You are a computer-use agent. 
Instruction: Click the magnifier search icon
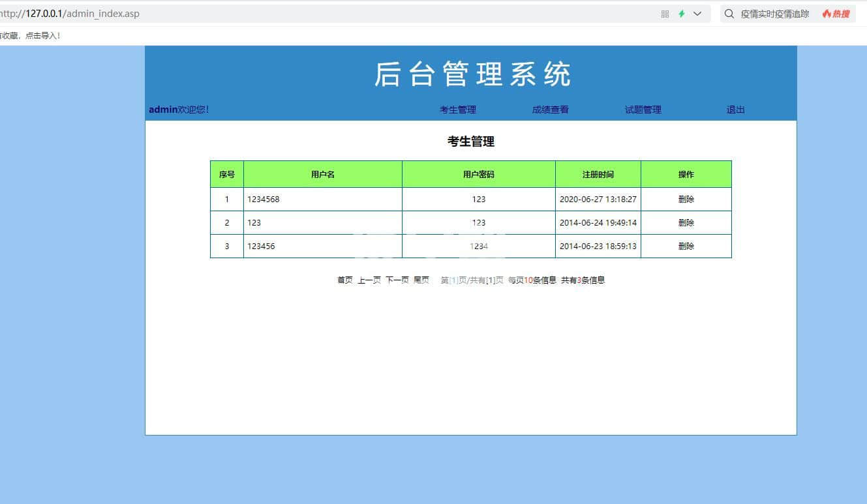point(729,14)
